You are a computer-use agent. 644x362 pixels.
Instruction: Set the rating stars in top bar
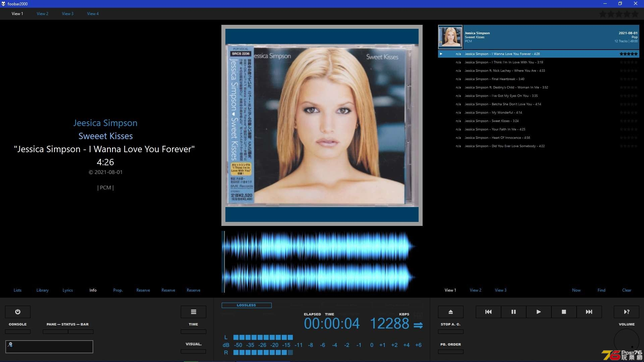coord(619,14)
